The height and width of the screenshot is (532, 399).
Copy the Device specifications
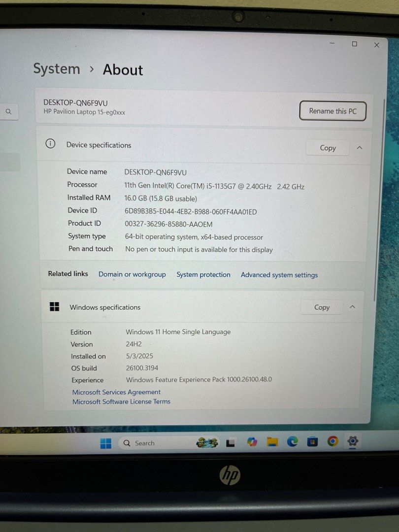[x=327, y=147]
